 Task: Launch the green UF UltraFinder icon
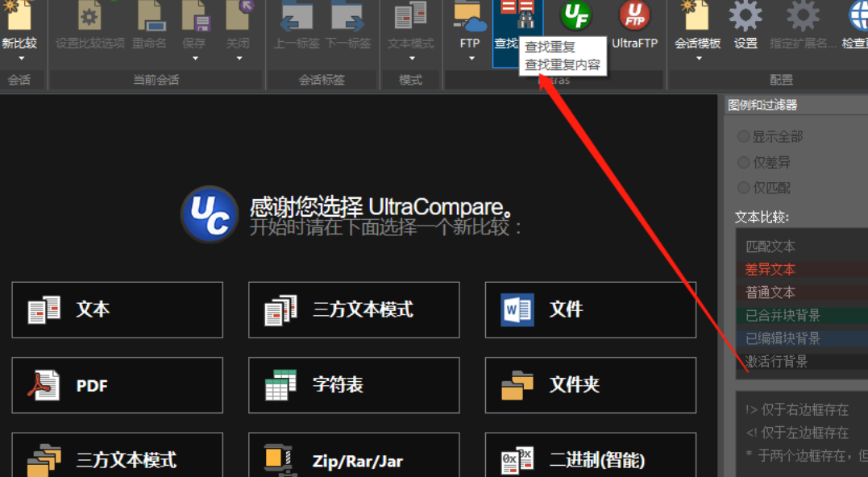pos(576,15)
